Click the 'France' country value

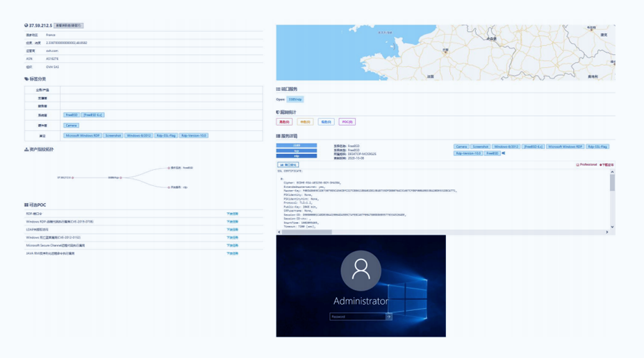pos(51,35)
